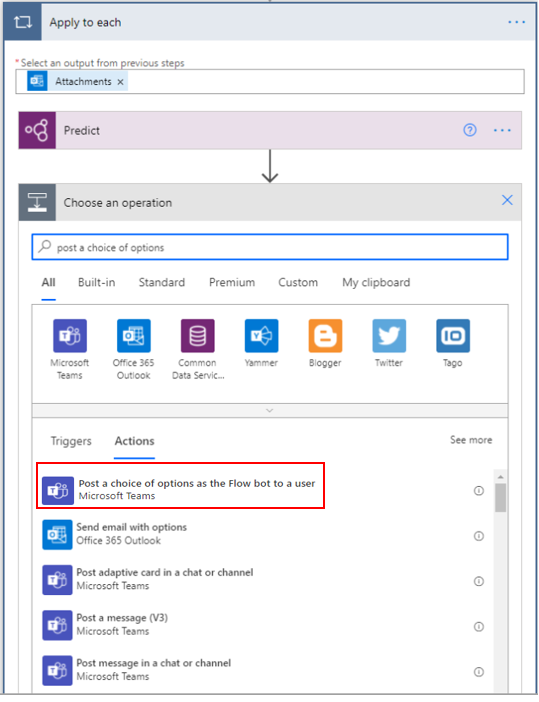Click Teams icon beside Post message in a chat
Viewport: 539px width, 702px height.
(57, 670)
